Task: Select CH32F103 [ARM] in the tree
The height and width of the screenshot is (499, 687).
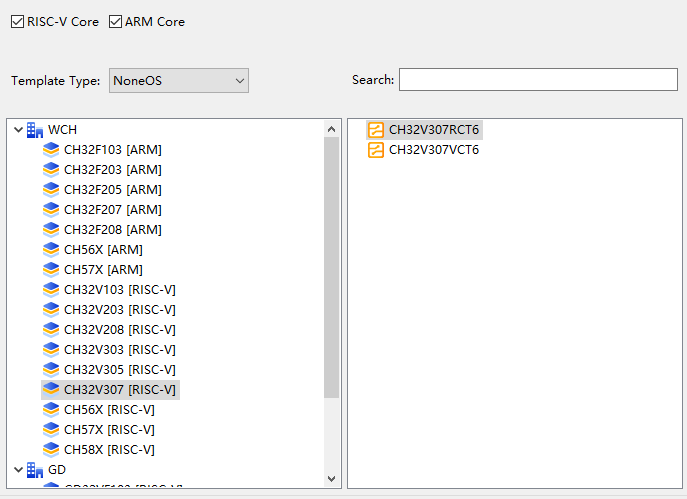Action: point(113,150)
